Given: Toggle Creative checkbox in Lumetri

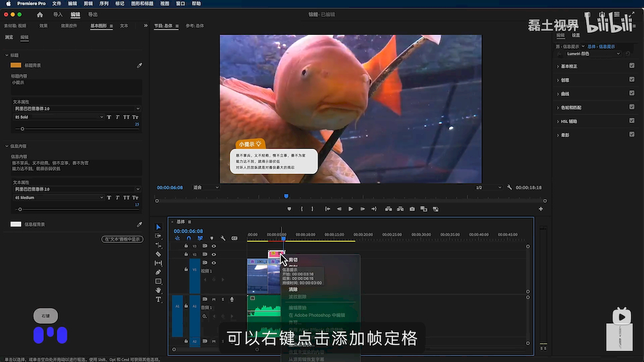Looking at the screenshot, I should coord(632,80).
